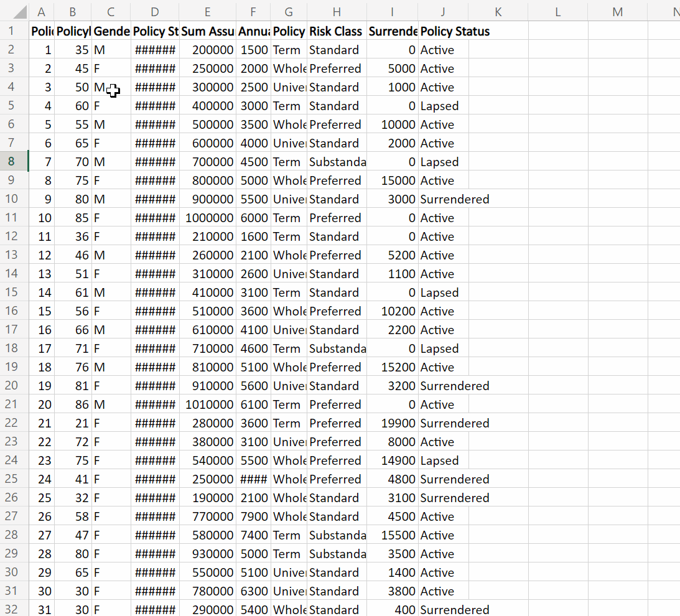Select the Gender column header C

pyautogui.click(x=110, y=11)
